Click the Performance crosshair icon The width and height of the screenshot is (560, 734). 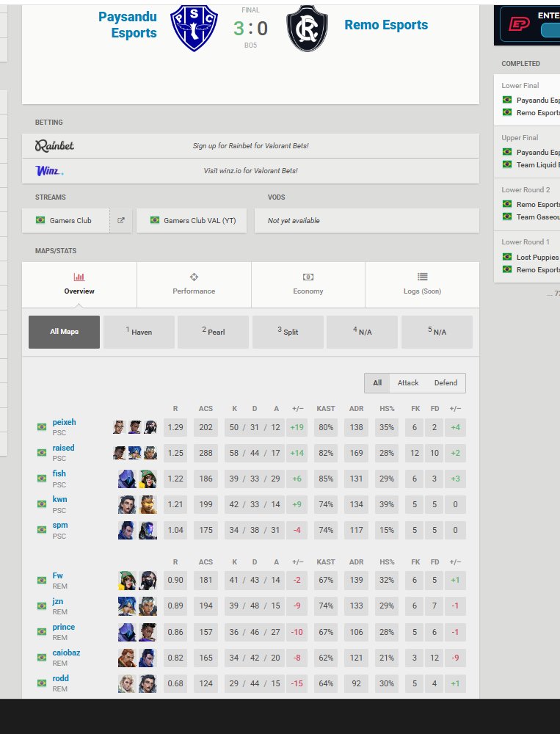click(x=194, y=277)
